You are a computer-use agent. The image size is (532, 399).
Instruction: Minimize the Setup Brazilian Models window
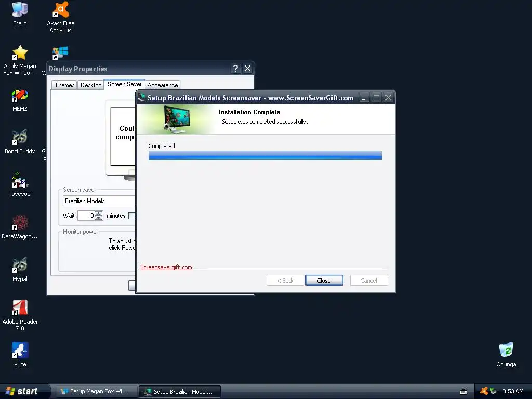(363, 98)
